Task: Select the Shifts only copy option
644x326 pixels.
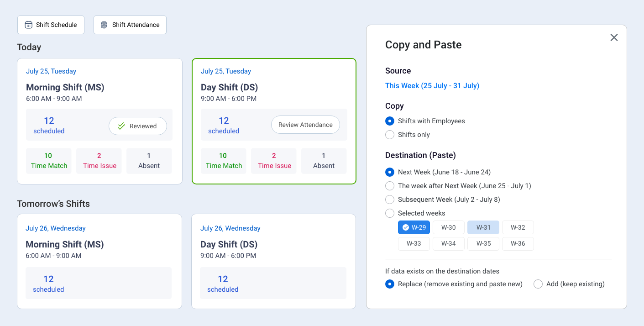Action: click(390, 135)
